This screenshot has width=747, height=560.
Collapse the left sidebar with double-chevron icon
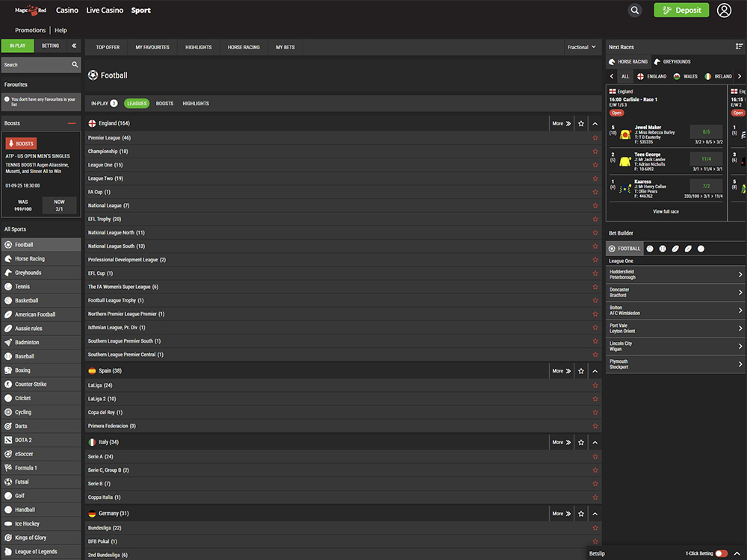click(x=74, y=46)
